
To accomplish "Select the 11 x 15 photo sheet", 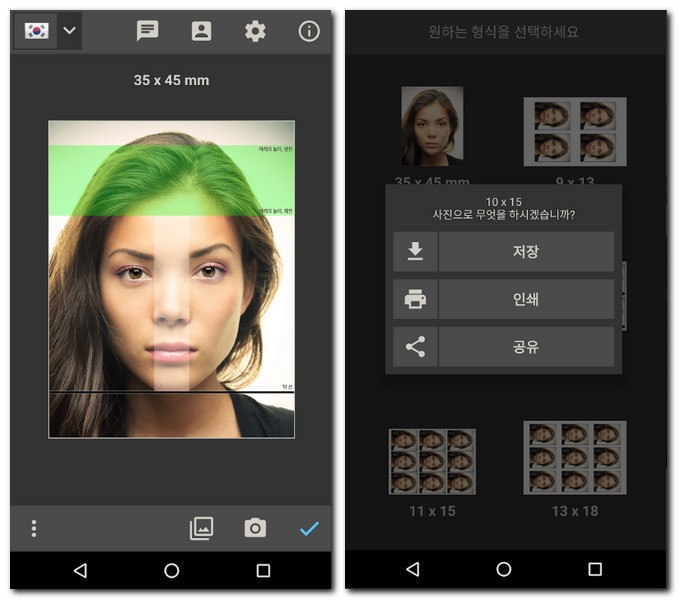I will click(432, 461).
